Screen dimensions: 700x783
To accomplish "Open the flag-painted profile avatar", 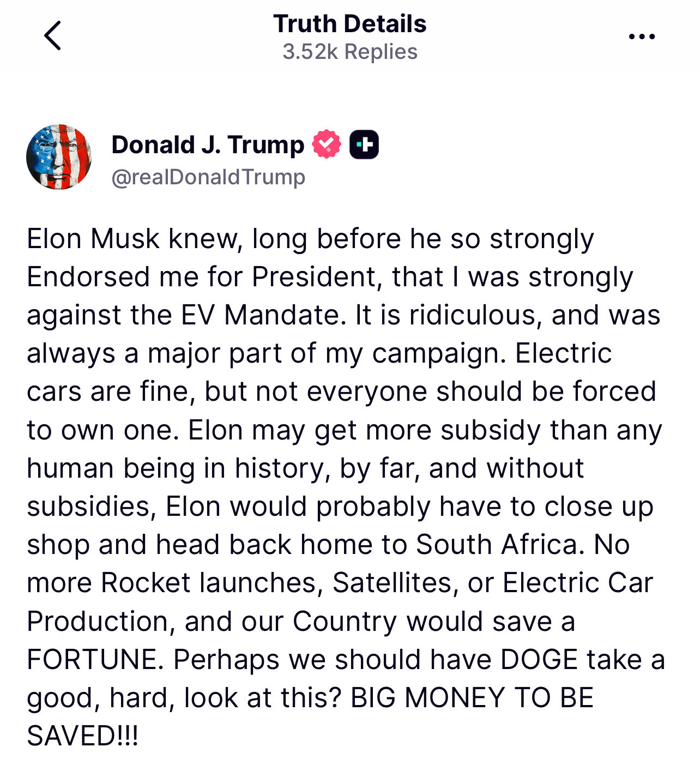I will pos(59,157).
